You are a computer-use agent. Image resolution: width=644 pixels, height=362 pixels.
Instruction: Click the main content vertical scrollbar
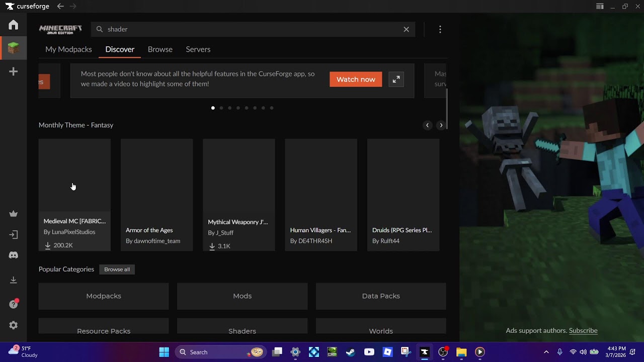[x=446, y=108]
